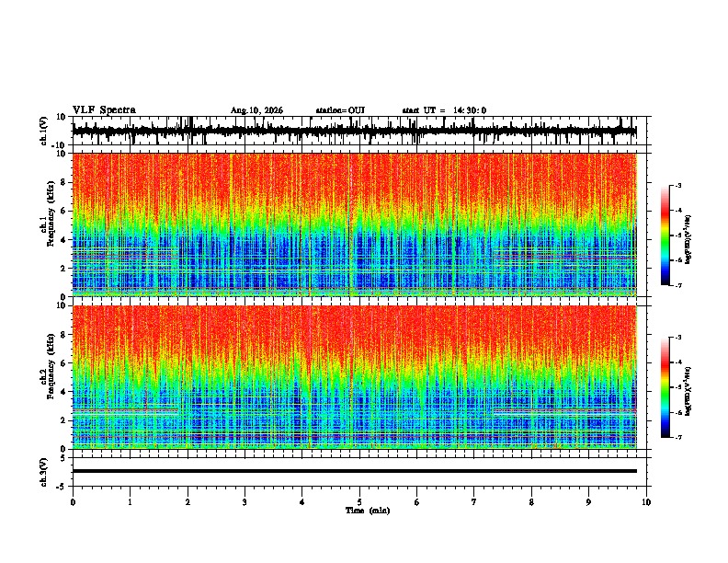
Task: Click time axis tick label '0'
Action: 73,502
